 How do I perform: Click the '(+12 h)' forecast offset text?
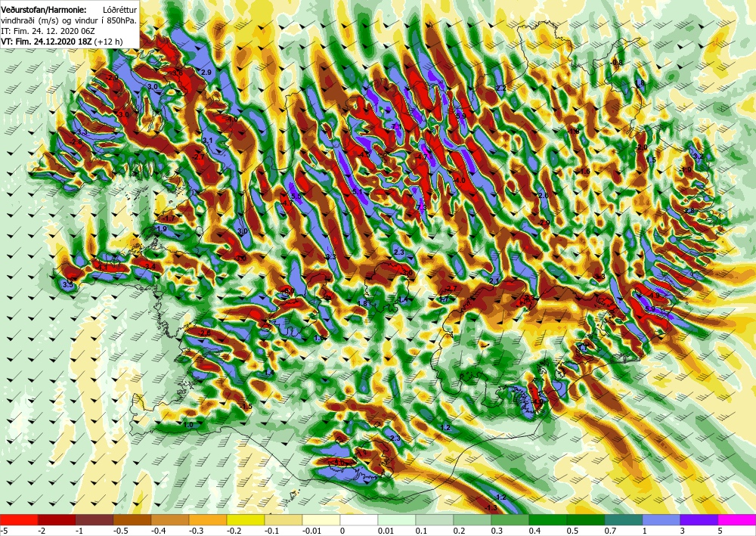tap(108, 42)
